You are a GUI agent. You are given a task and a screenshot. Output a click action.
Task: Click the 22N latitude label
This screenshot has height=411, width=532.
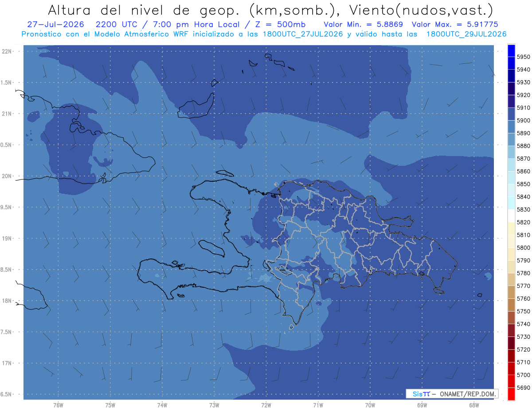[x=7, y=51]
